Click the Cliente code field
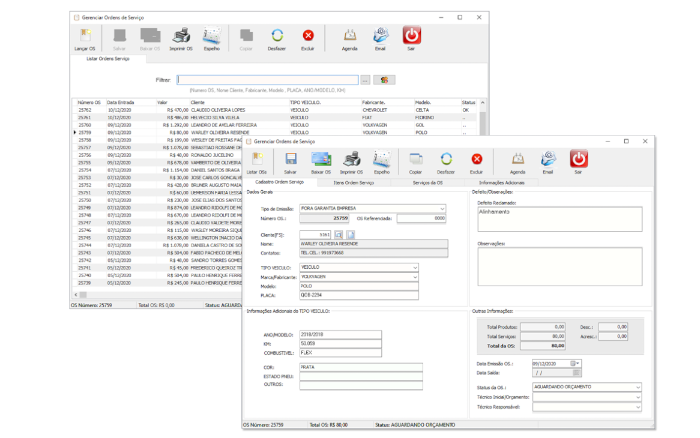Viewport: 700px width, 438px height. pyautogui.click(x=315, y=234)
